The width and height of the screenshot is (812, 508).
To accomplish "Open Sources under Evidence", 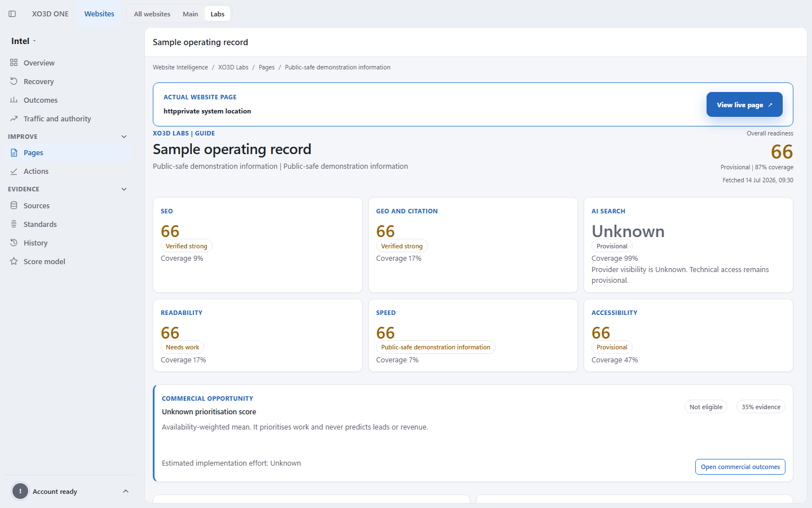I will [x=68, y=205].
